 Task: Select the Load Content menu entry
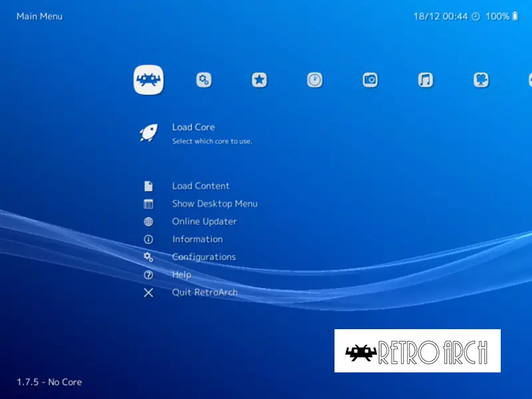tap(201, 186)
